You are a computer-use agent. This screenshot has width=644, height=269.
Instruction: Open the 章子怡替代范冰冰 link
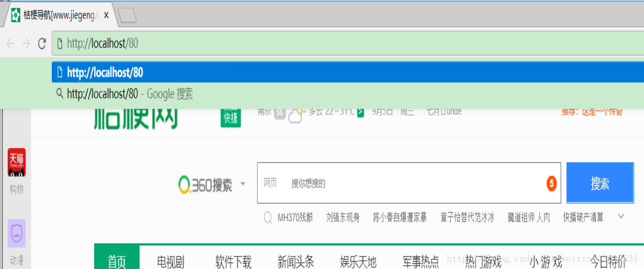pos(467,217)
